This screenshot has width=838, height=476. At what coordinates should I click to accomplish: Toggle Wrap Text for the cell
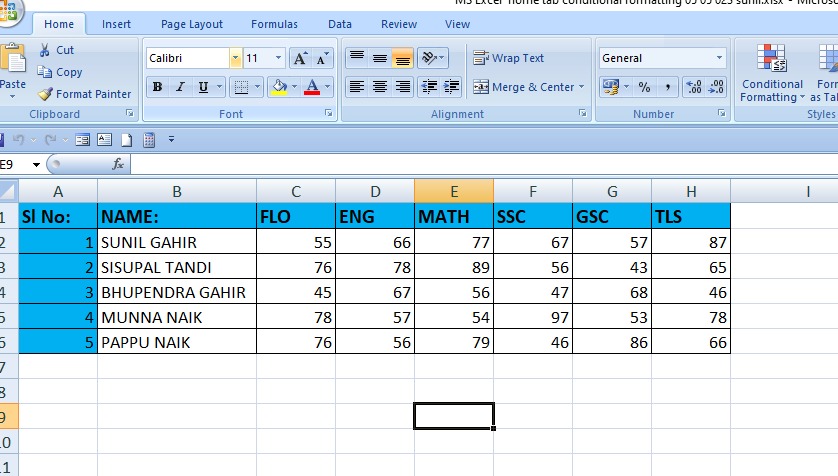(509, 58)
